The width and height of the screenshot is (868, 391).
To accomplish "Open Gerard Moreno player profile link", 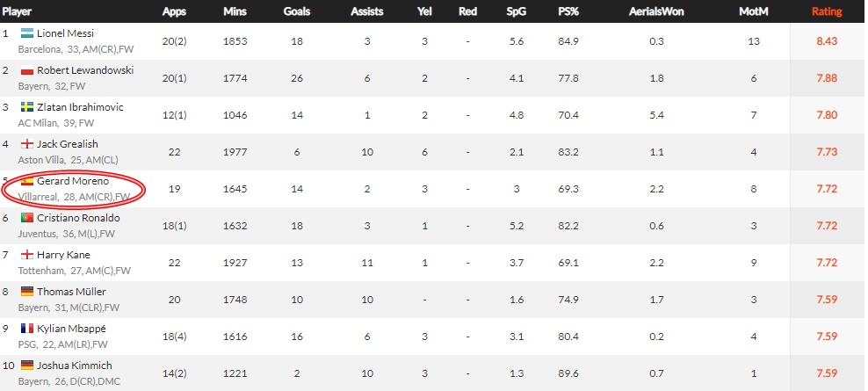I will pyautogui.click(x=73, y=181).
